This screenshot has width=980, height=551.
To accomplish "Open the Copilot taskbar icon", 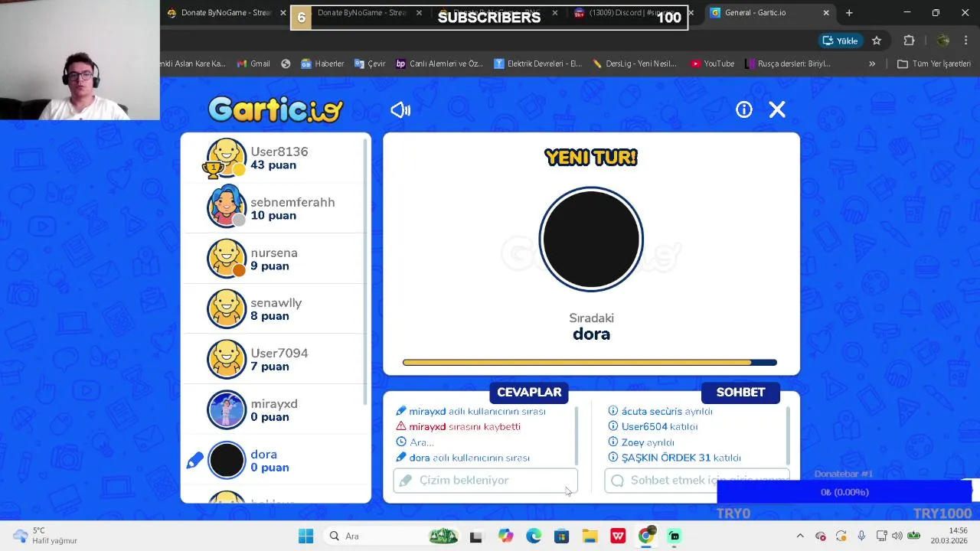I will coord(505,536).
